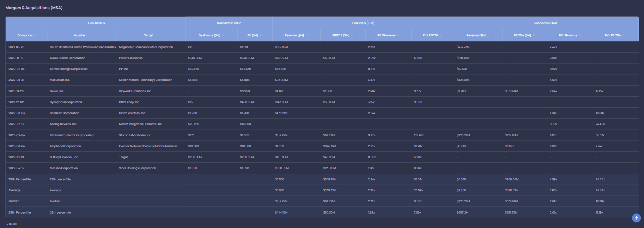The width and height of the screenshot is (644, 228).
Task: Sort NTM EV / EBITDA column via icon
Action: 624,35
